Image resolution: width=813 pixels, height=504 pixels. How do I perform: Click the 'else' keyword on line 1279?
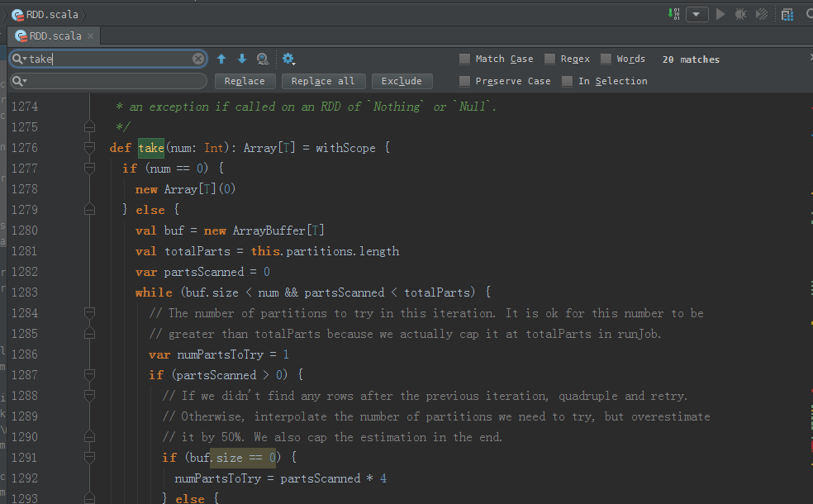pyautogui.click(x=150, y=210)
